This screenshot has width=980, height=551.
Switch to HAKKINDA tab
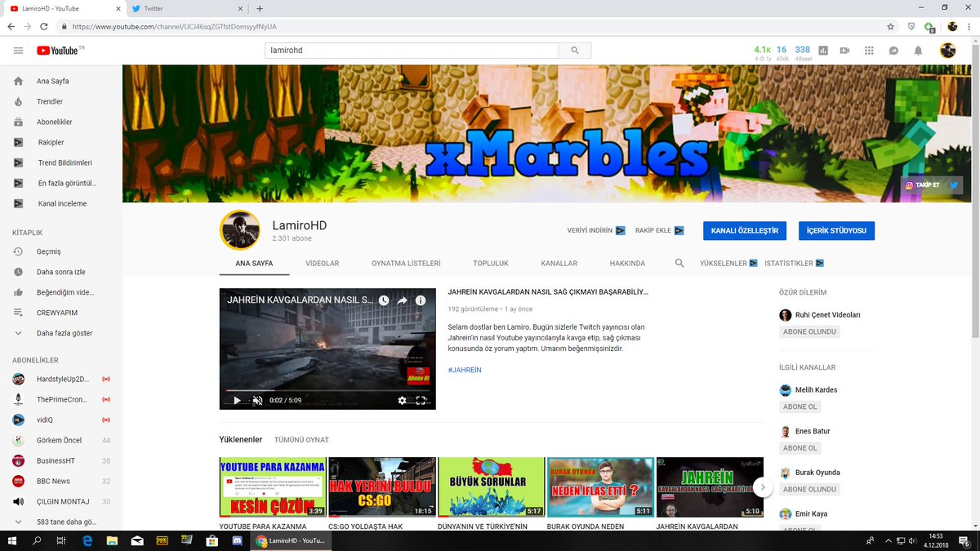(x=627, y=264)
